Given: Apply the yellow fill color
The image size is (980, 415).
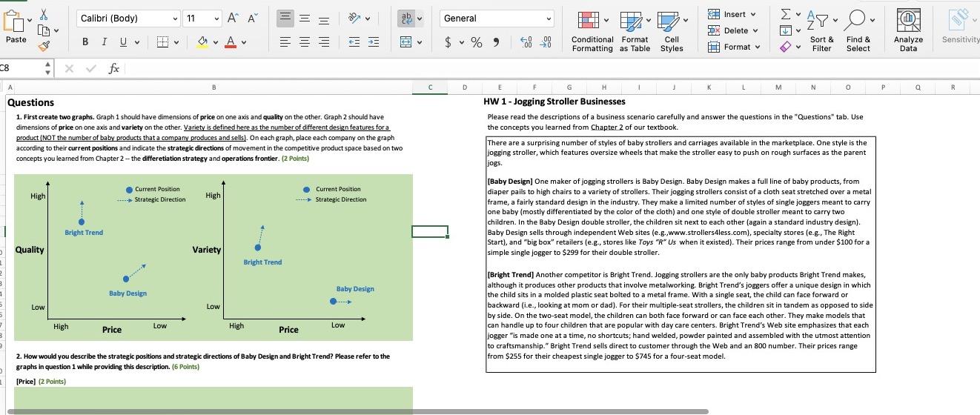Looking at the screenshot, I should tap(202, 42).
